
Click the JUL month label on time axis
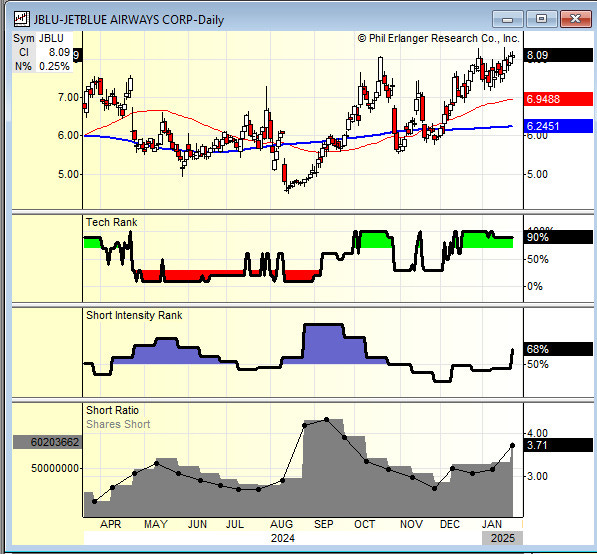235,524
